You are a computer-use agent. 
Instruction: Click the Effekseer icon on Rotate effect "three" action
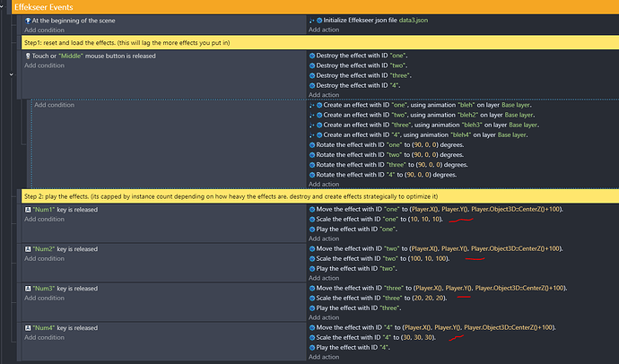(312, 165)
